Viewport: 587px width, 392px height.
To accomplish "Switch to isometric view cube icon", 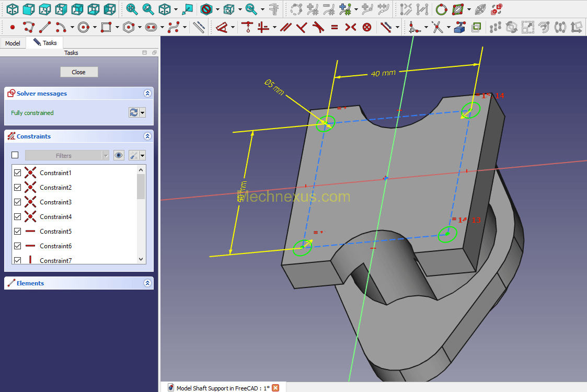I will [x=13, y=9].
